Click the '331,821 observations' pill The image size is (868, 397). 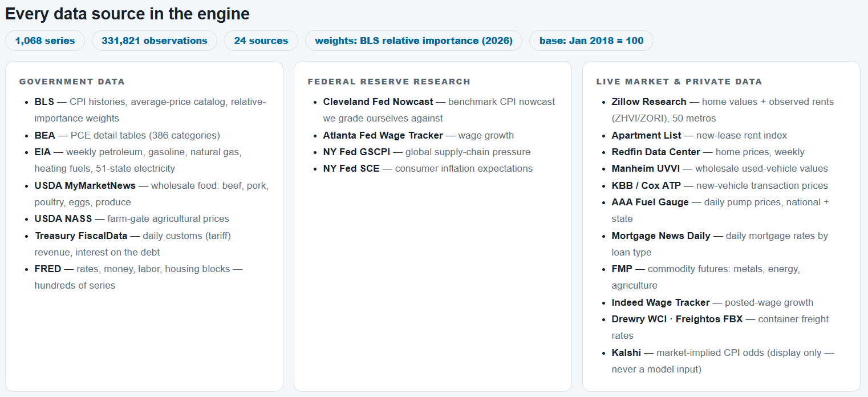(x=155, y=40)
